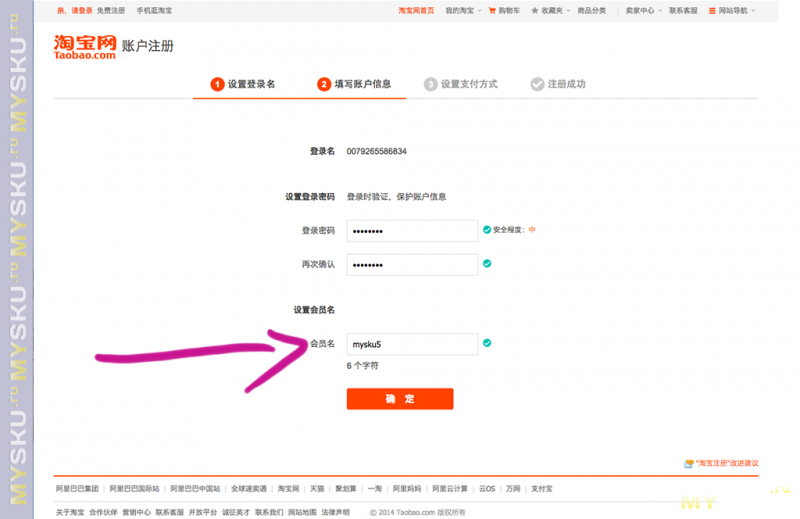Select step 2 填写账户信息
This screenshot has width=800, height=519.
coord(354,84)
